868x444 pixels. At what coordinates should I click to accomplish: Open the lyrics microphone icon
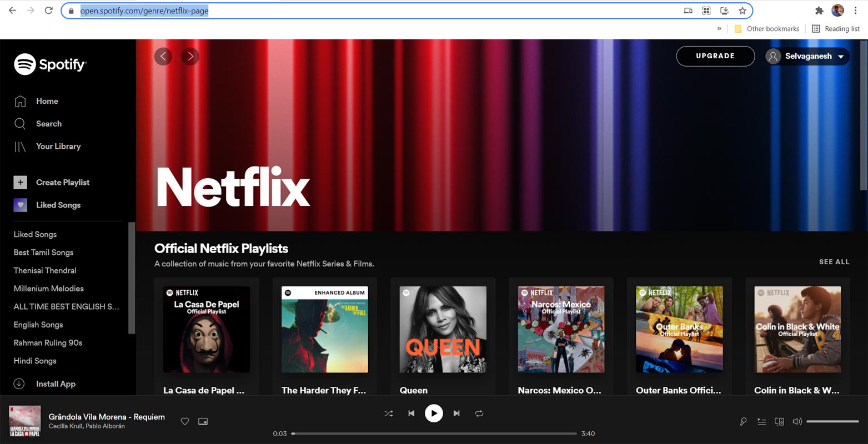[x=743, y=422]
